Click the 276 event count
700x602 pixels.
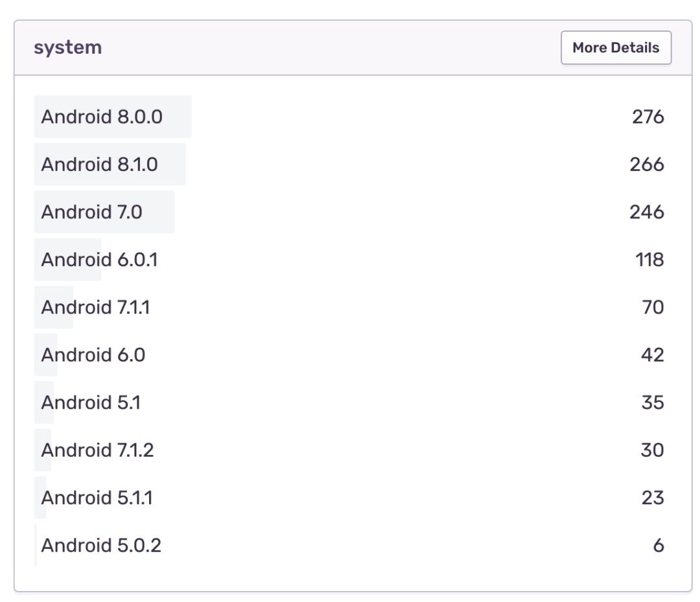pyautogui.click(x=647, y=117)
